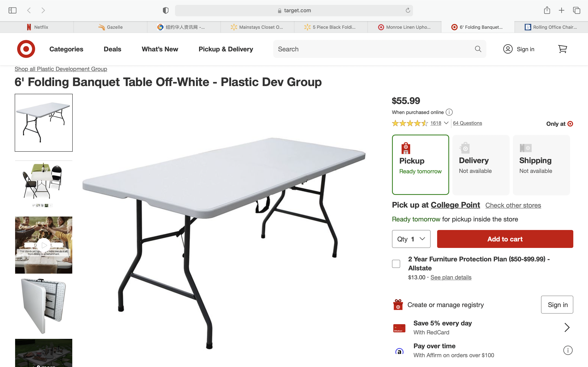
Task: Choose the Delivery fulfillment option
Action: coord(481,165)
